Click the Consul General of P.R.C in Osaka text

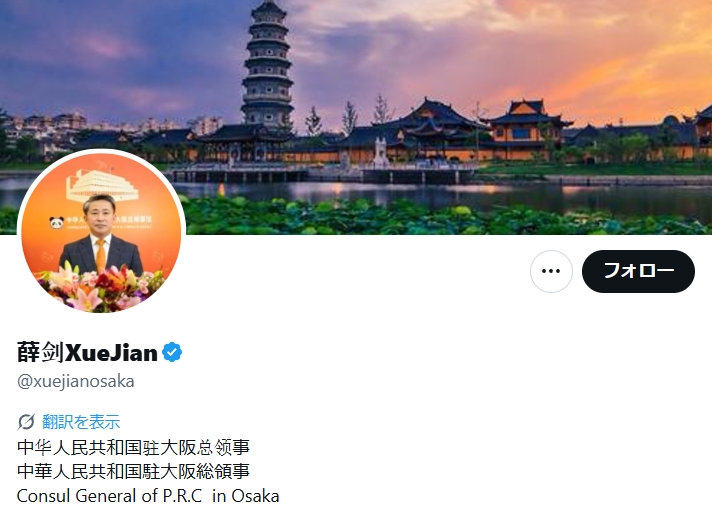coord(148,496)
